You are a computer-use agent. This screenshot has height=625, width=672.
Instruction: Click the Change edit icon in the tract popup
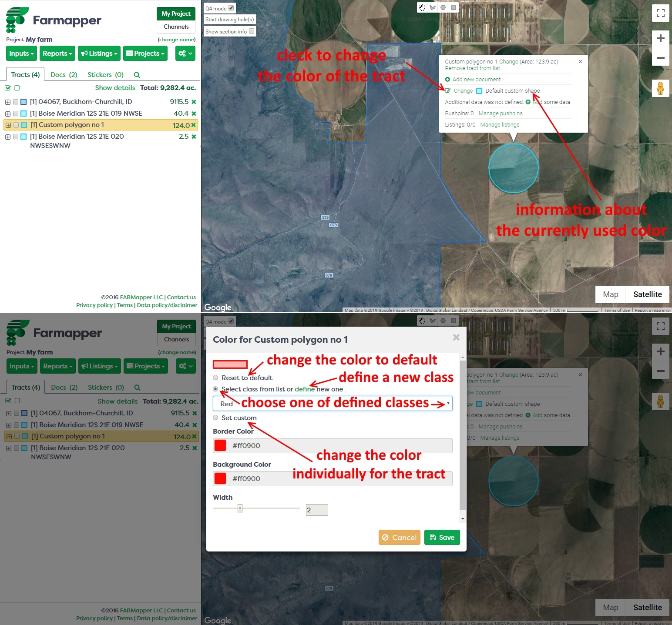tap(448, 91)
